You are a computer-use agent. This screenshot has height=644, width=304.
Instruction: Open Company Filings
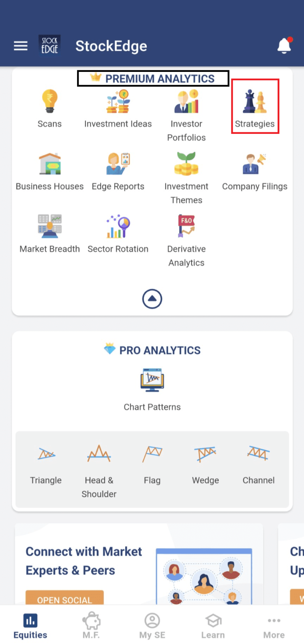(255, 164)
